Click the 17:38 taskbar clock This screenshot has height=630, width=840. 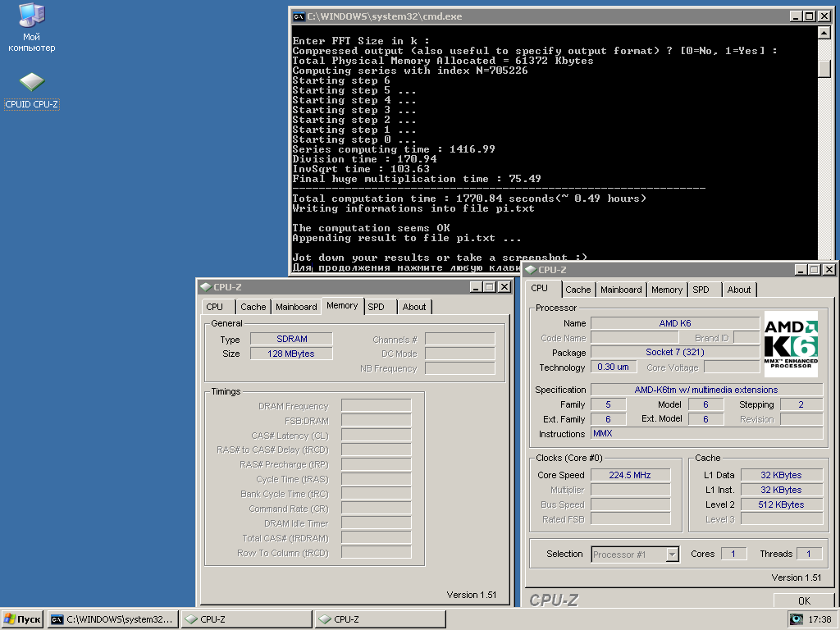point(819,619)
